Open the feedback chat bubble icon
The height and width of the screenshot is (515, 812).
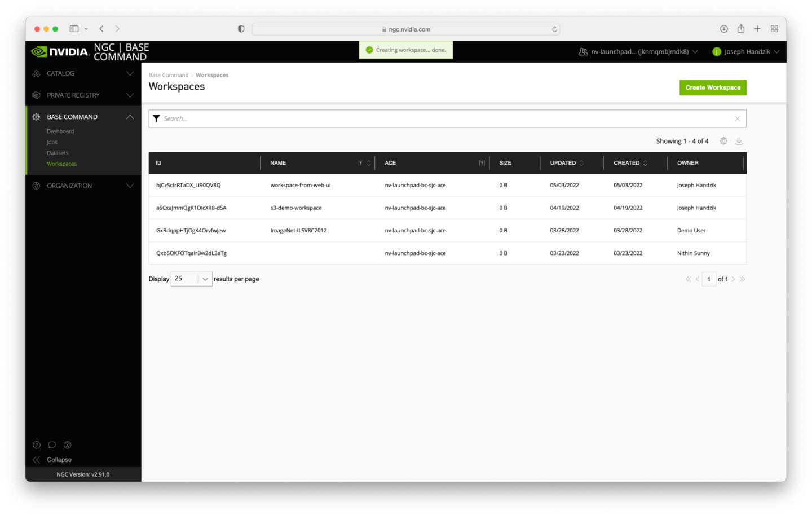[x=52, y=444]
